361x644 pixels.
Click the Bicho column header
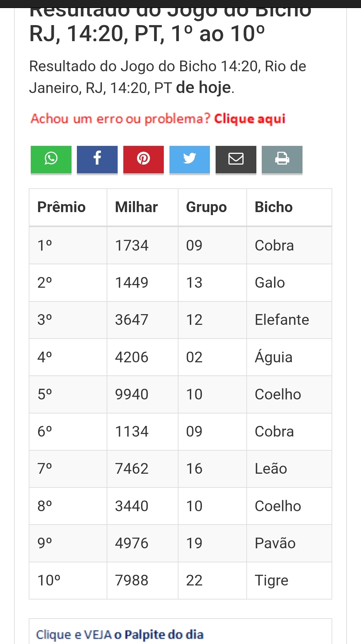[273, 207]
